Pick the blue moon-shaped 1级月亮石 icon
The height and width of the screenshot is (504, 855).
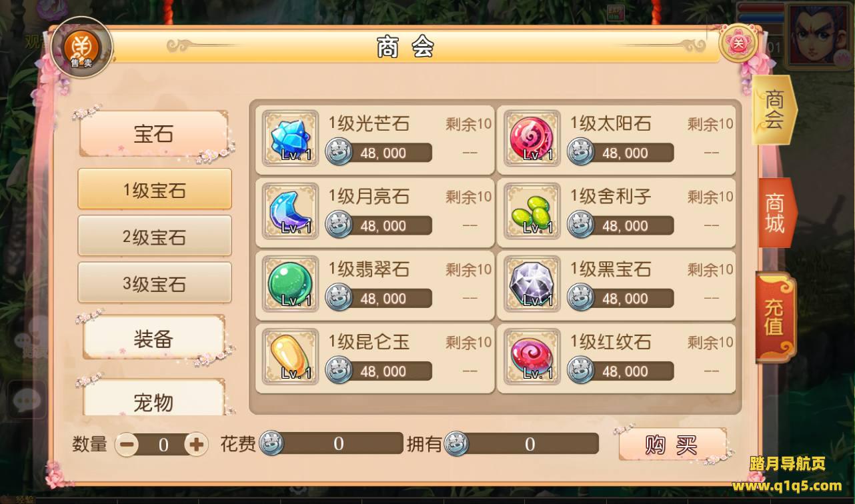point(290,211)
